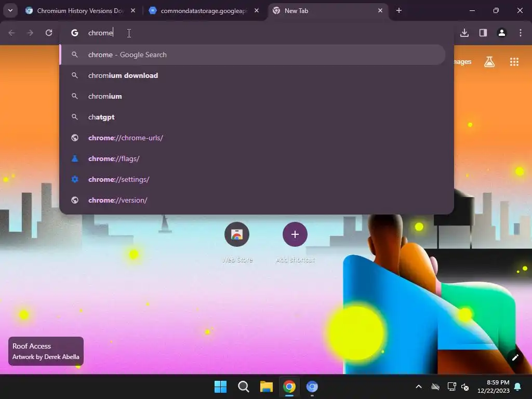Image resolution: width=532 pixels, height=399 pixels.
Task: Click the gear icon beside chrome://settings/
Action: point(75,179)
